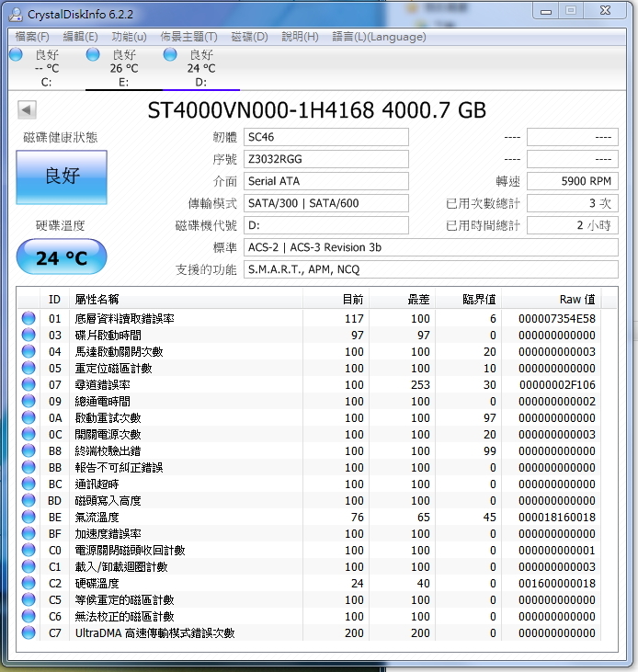Screen dimensions: 638x672
Task: Select the 底層資料讀取錯誤率 attribute name
Action: 125,318
